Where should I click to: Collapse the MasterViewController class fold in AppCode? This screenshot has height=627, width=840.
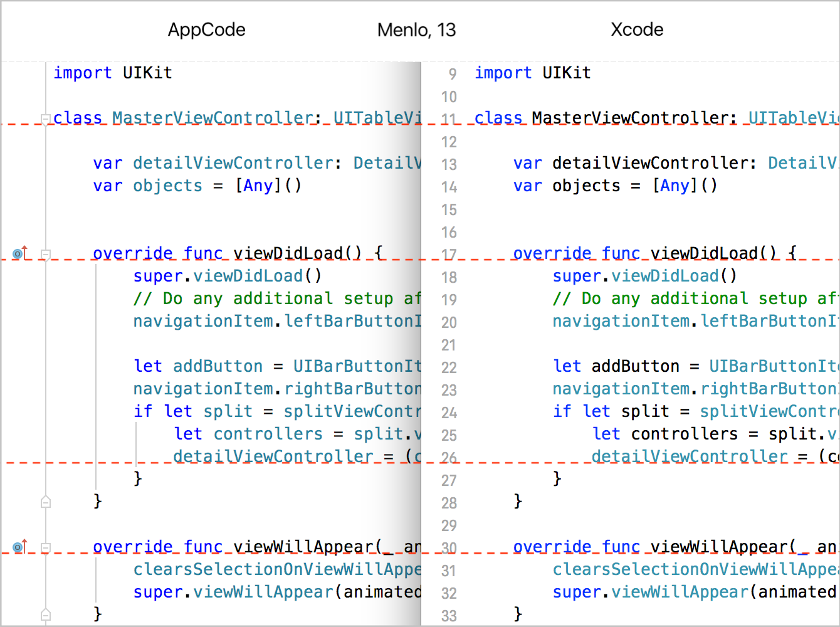click(45, 119)
